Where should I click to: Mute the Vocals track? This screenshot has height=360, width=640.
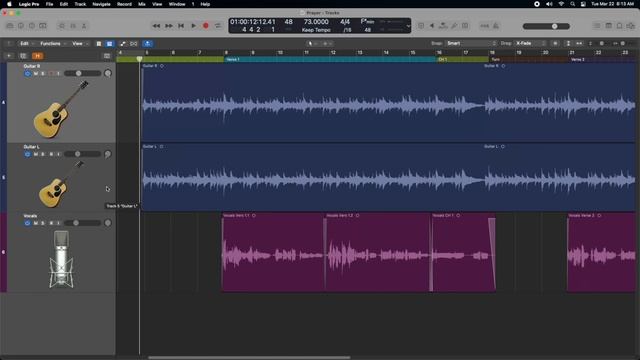tap(36, 223)
